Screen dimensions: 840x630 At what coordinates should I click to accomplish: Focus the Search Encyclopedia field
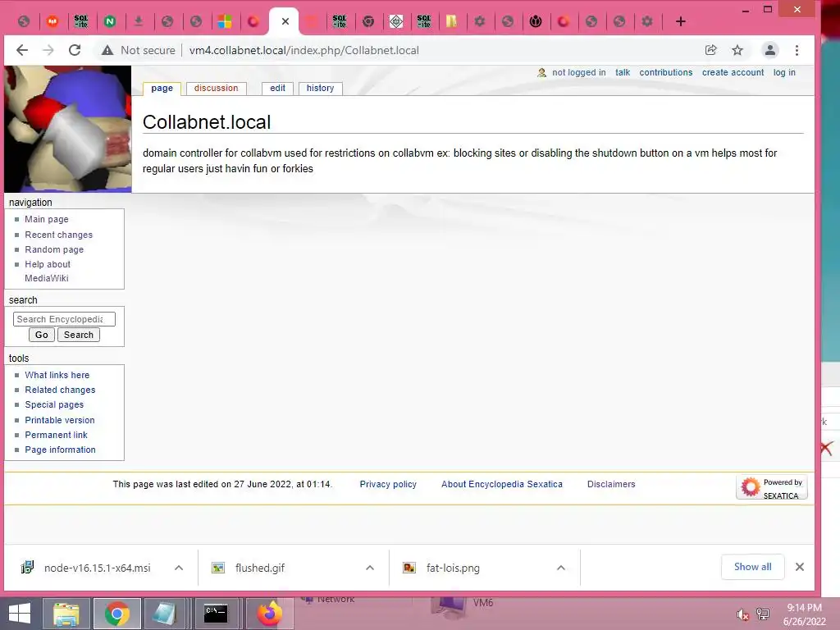point(64,319)
